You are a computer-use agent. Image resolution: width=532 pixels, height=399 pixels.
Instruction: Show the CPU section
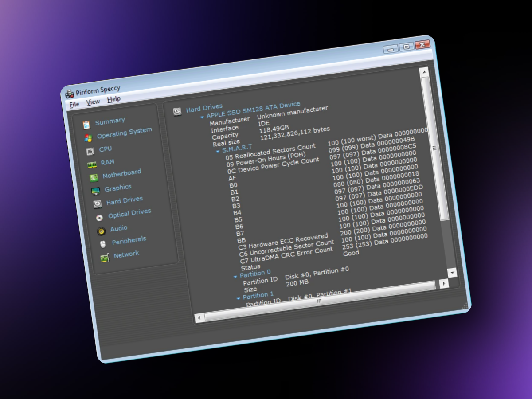(x=106, y=149)
